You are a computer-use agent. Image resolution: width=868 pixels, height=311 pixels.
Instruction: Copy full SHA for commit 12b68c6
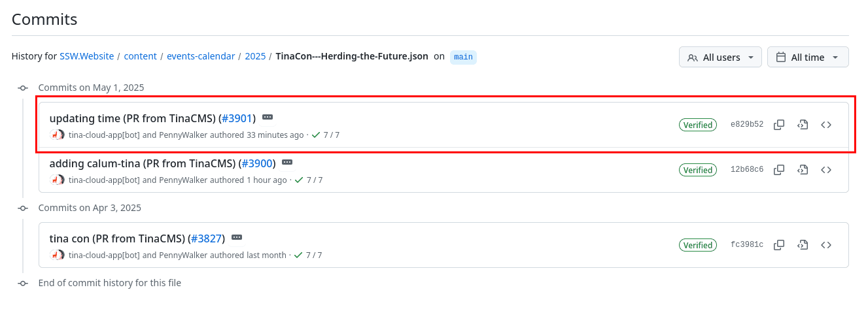click(779, 170)
